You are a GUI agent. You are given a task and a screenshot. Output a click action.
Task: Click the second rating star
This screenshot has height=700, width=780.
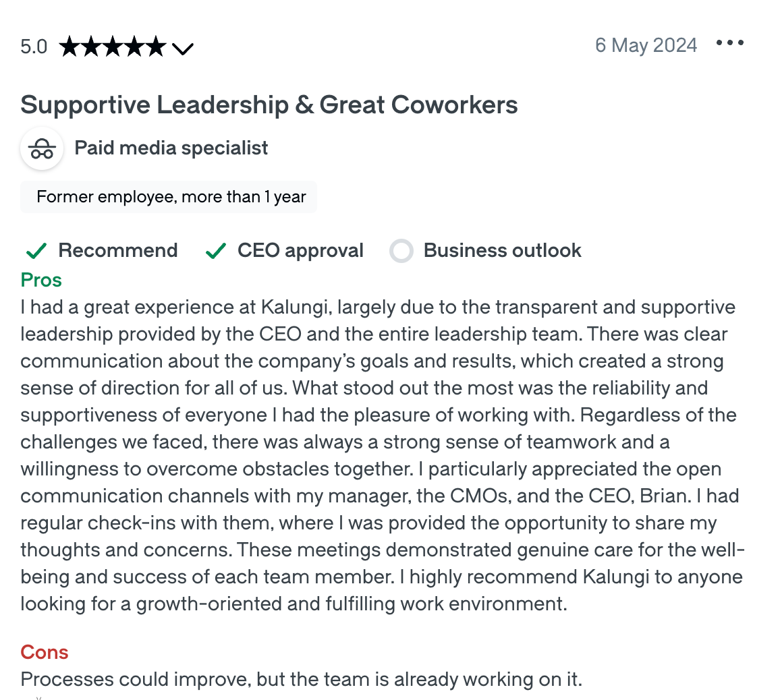(91, 47)
